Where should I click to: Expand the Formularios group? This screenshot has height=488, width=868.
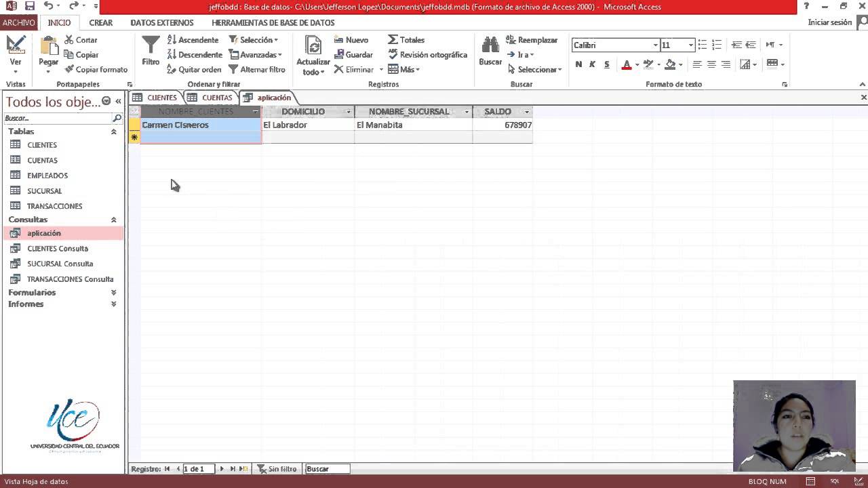pos(113,293)
